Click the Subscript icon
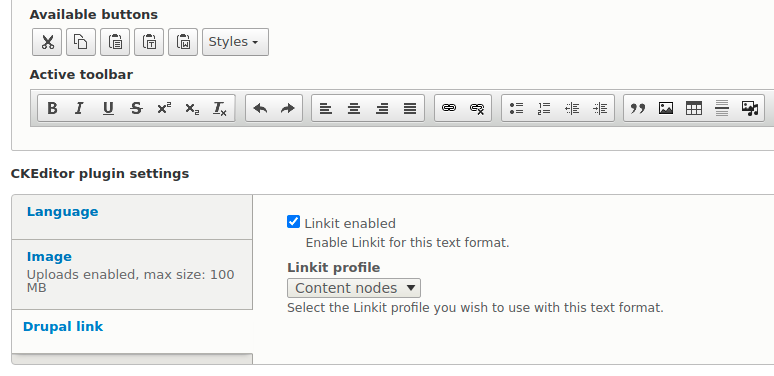 (192, 108)
